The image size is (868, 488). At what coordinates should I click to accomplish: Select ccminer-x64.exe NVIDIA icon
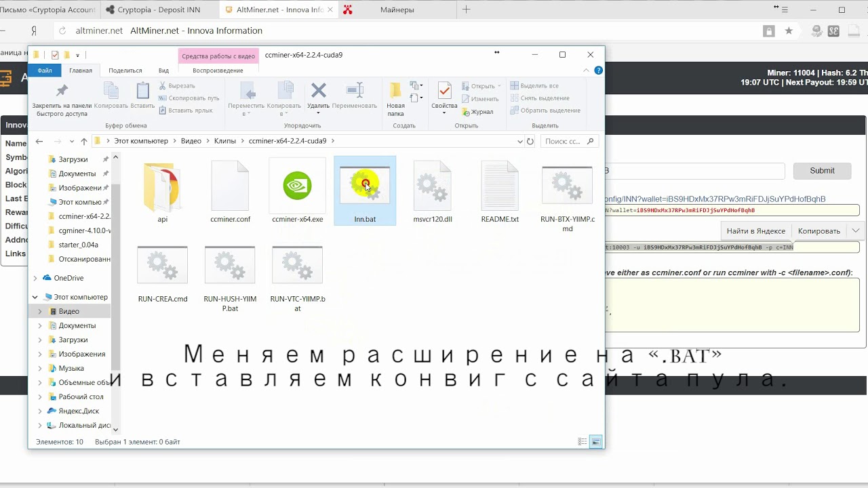pyautogui.click(x=297, y=186)
